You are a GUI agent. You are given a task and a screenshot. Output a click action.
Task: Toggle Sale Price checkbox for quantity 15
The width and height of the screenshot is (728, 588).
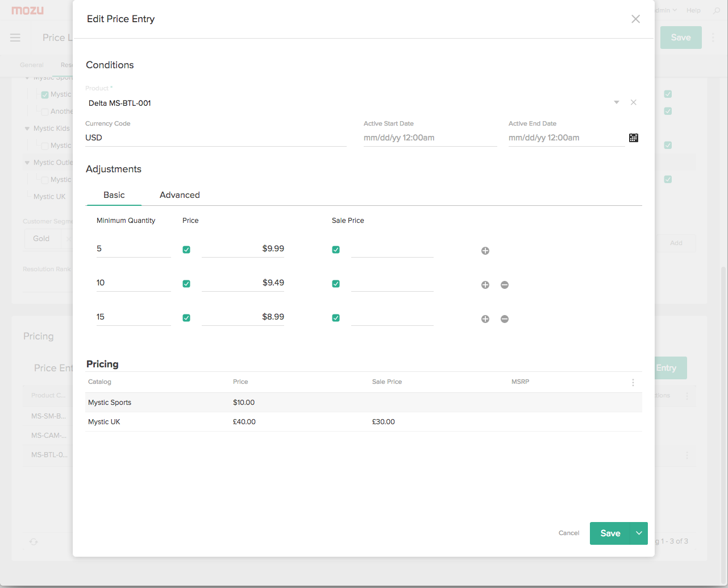tap(336, 318)
